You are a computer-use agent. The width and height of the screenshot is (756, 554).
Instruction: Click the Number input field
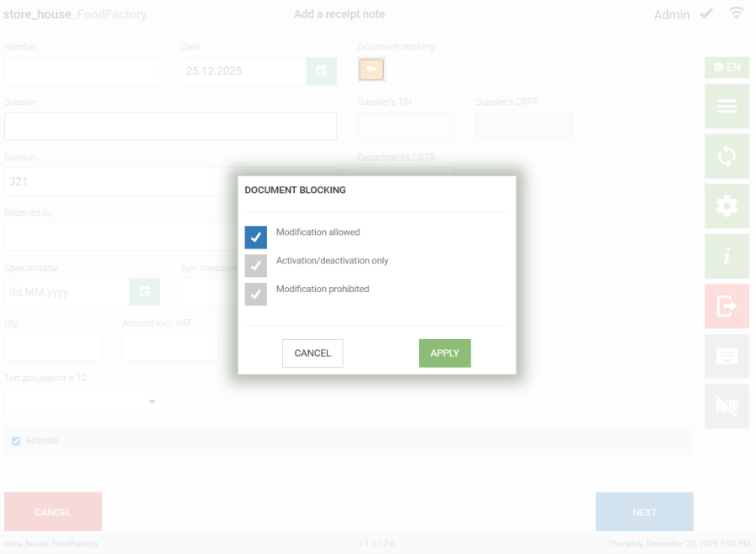click(x=82, y=71)
